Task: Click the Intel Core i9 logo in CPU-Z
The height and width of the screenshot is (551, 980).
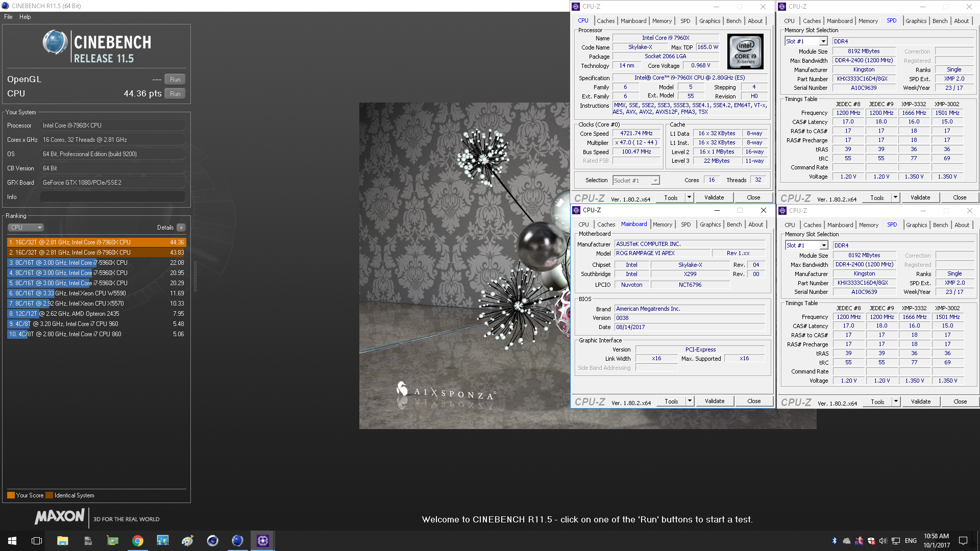Action: pos(745,52)
